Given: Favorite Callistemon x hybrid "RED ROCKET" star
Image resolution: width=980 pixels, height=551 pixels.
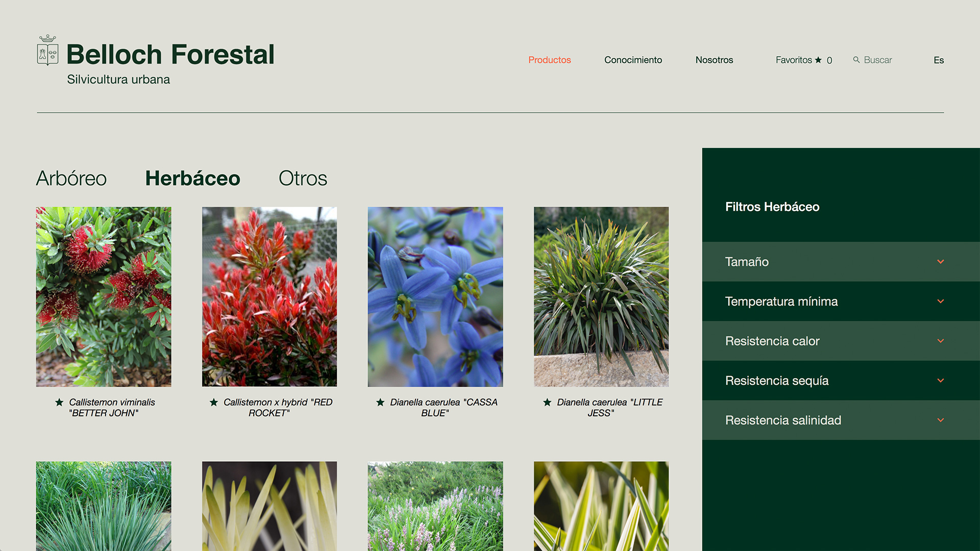Looking at the screenshot, I should click(x=214, y=402).
